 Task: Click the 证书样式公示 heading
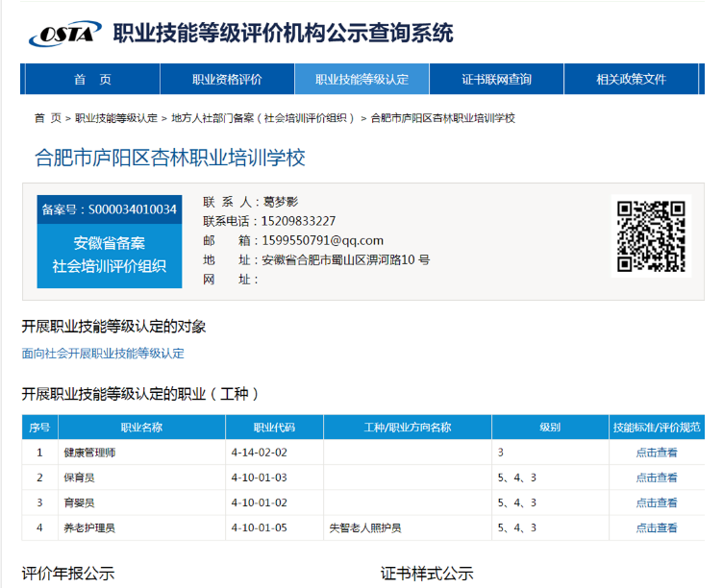427,574
